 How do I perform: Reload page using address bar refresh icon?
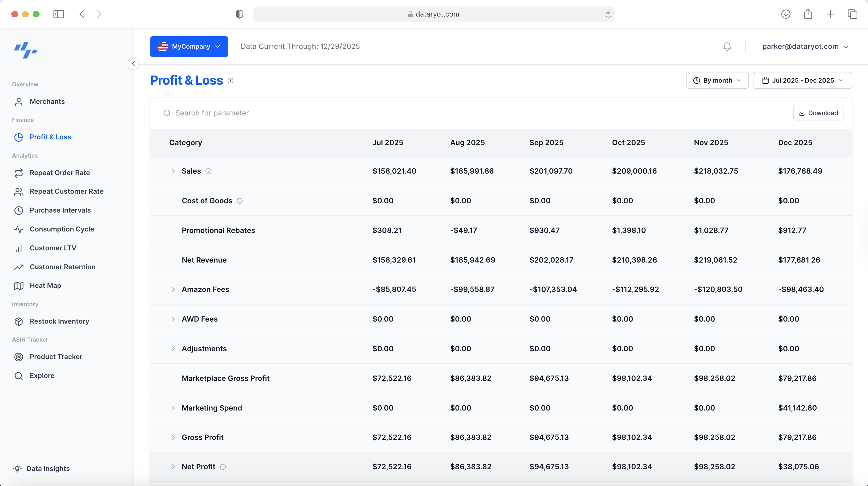point(608,14)
